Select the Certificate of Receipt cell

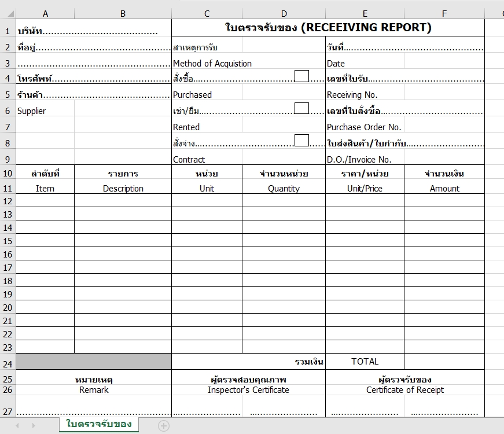pyautogui.click(x=405, y=390)
